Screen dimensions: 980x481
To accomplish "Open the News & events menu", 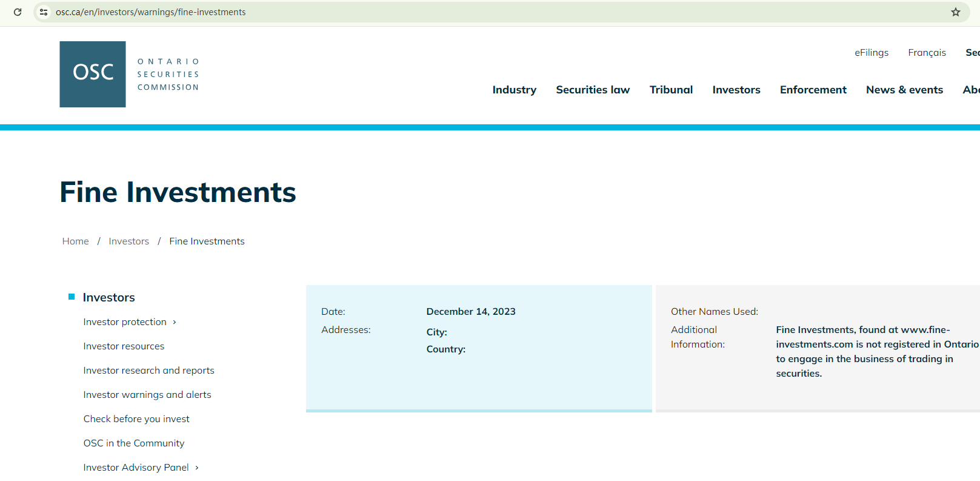I will pos(904,90).
